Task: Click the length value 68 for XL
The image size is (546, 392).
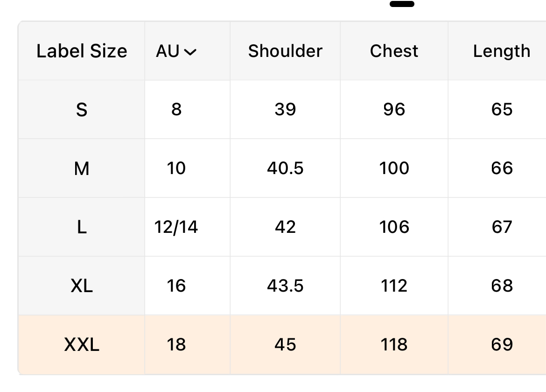Action: 502,286
